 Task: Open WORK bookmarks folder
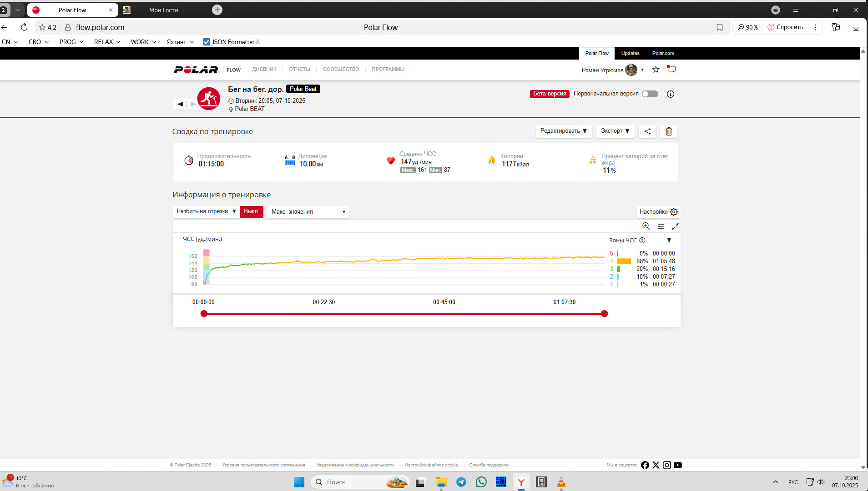point(144,42)
